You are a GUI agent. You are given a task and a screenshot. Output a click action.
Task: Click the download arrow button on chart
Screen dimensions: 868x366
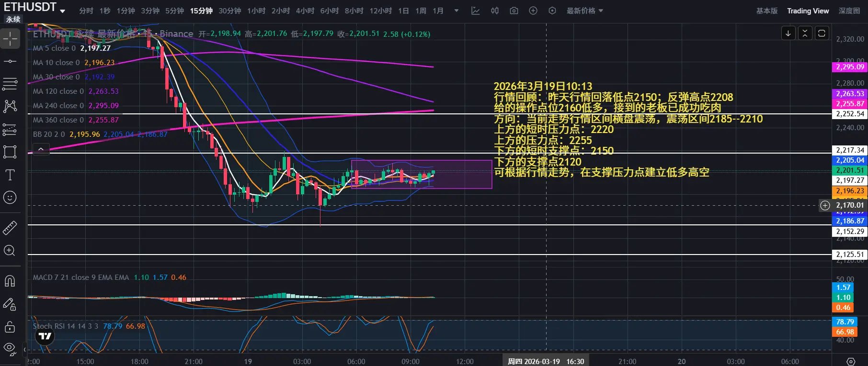[788, 33]
